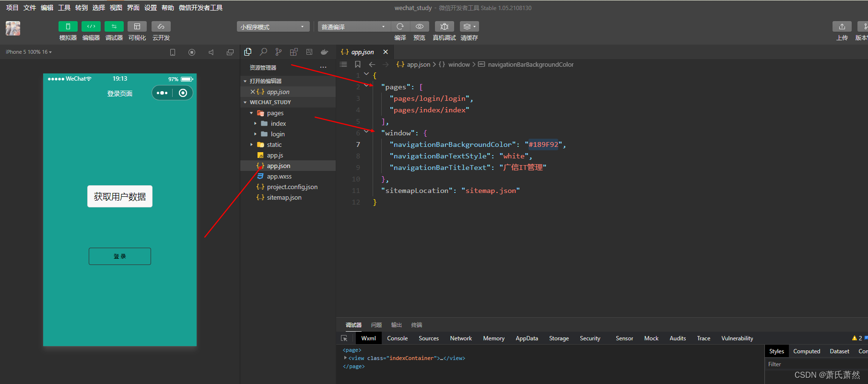Start real device debugging icon
This screenshot has width=868, height=384.
coord(444,26)
